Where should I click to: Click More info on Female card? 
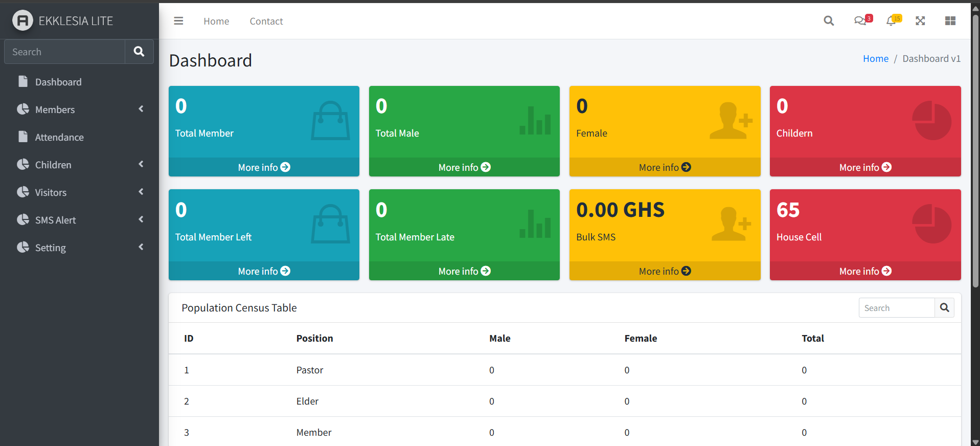pyautogui.click(x=665, y=167)
